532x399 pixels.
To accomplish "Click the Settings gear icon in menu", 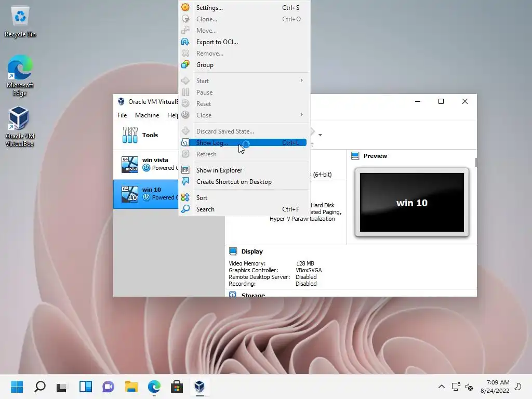I will point(185,7).
